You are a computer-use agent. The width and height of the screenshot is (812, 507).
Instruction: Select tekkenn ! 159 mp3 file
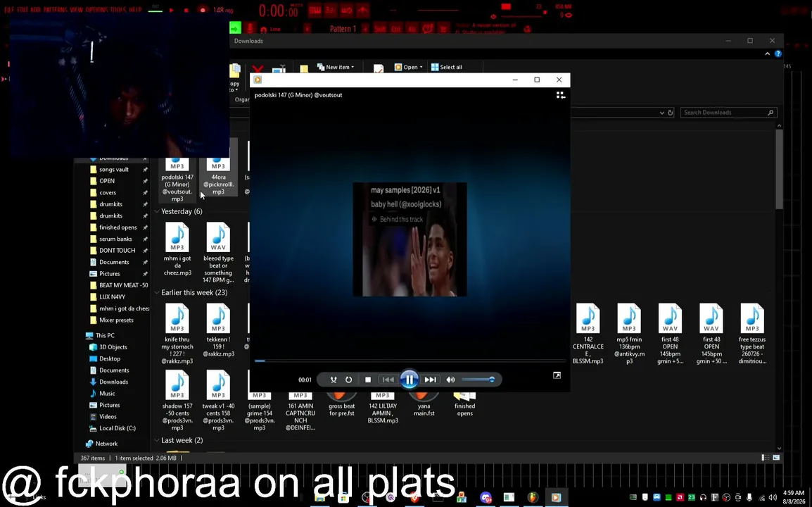click(x=218, y=330)
